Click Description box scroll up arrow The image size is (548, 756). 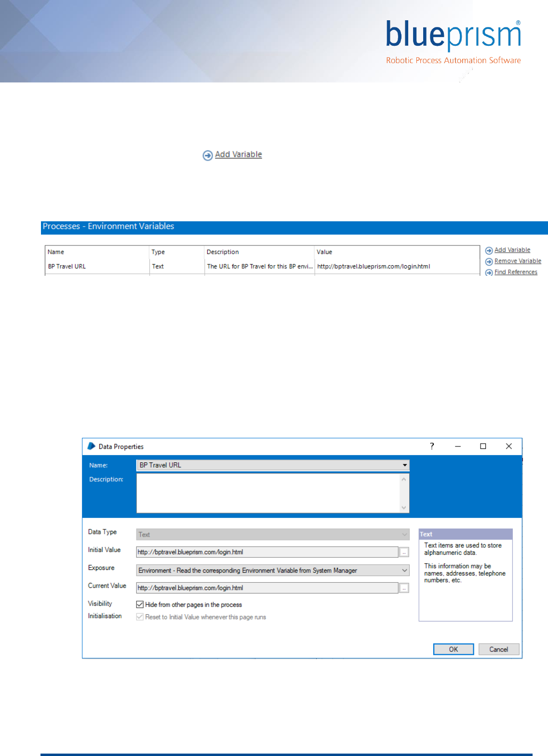click(x=404, y=479)
